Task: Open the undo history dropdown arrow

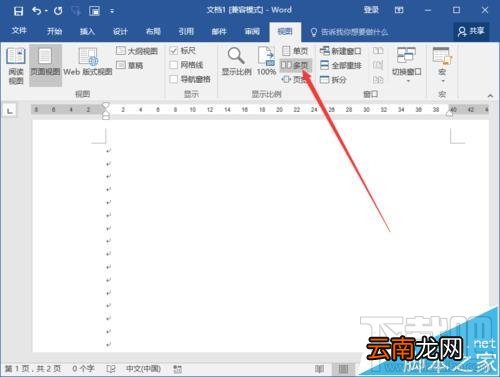Action: tap(46, 11)
